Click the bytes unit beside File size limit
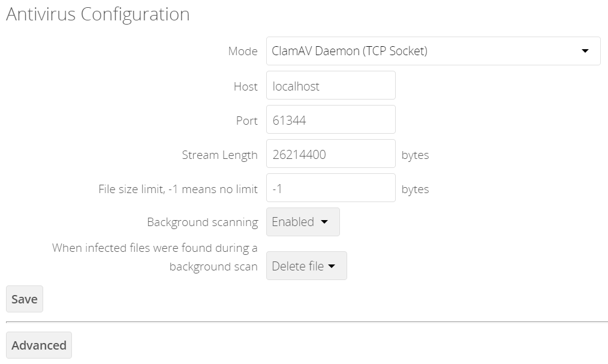 (415, 189)
